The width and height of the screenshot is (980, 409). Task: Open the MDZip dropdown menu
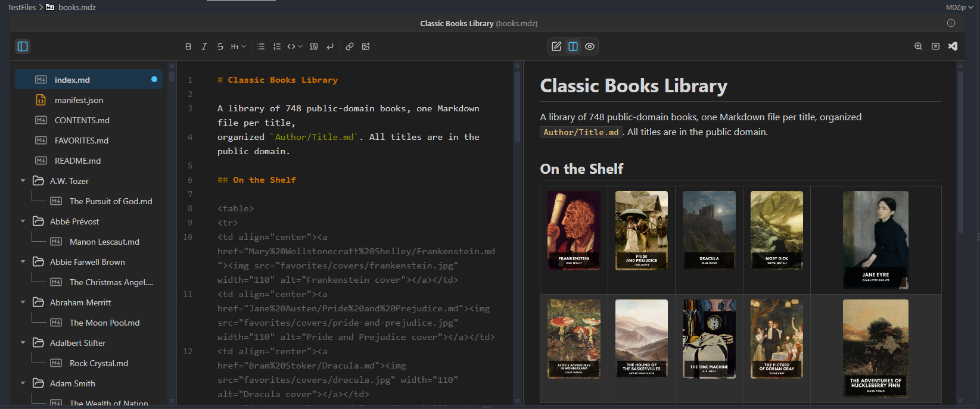pos(959,7)
